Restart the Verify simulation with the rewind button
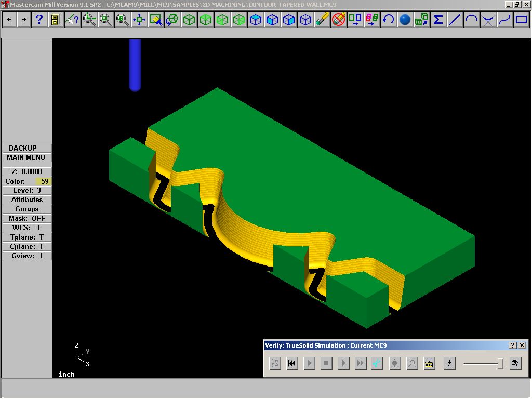Screen dimensions: 532x399 tap(292, 364)
